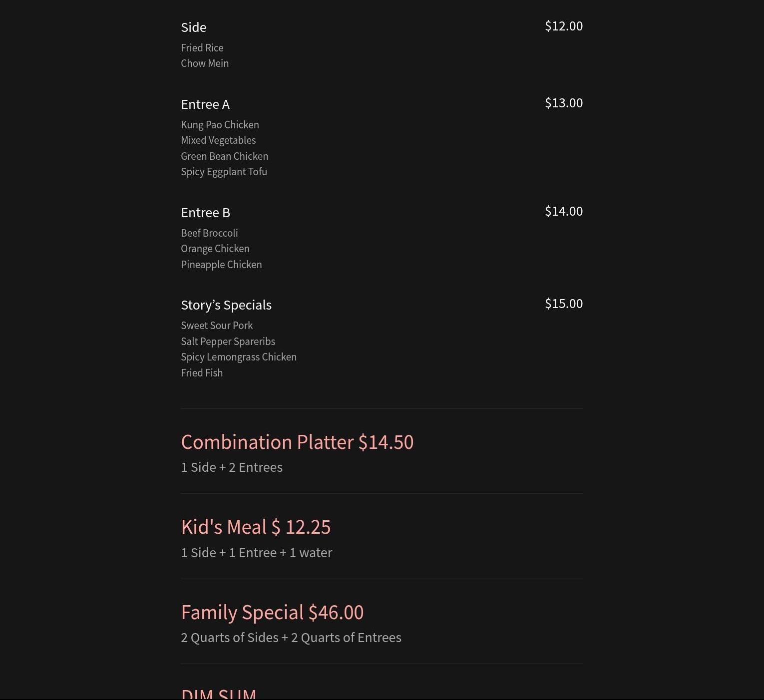Open the Family Special $46.00 heading
The height and width of the screenshot is (700, 764).
click(x=272, y=613)
